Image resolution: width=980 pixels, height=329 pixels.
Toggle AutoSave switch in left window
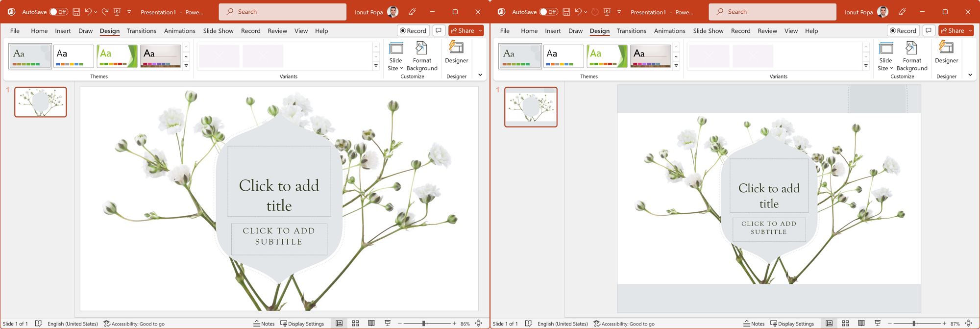[59, 12]
